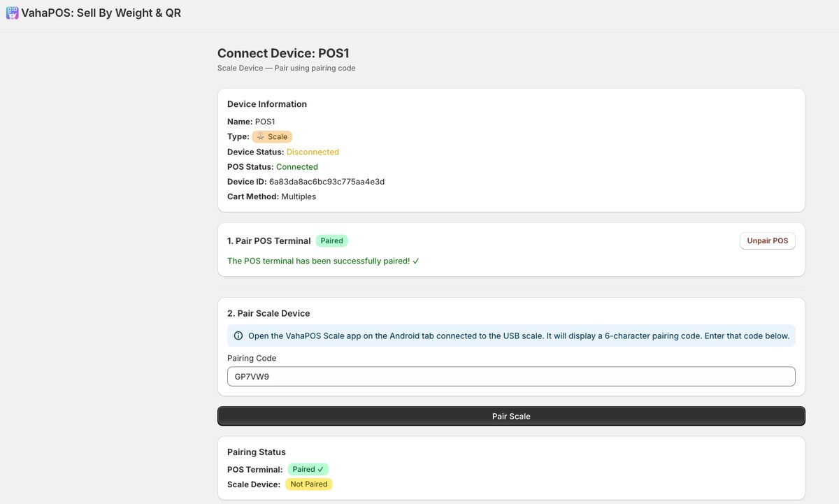Focus the Pairing Code input field
839x504 pixels.
coord(511,376)
